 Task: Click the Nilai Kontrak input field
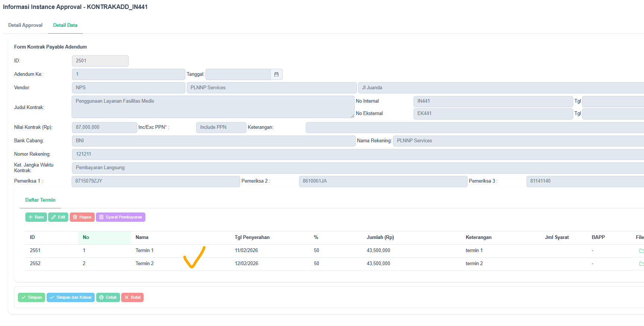104,127
